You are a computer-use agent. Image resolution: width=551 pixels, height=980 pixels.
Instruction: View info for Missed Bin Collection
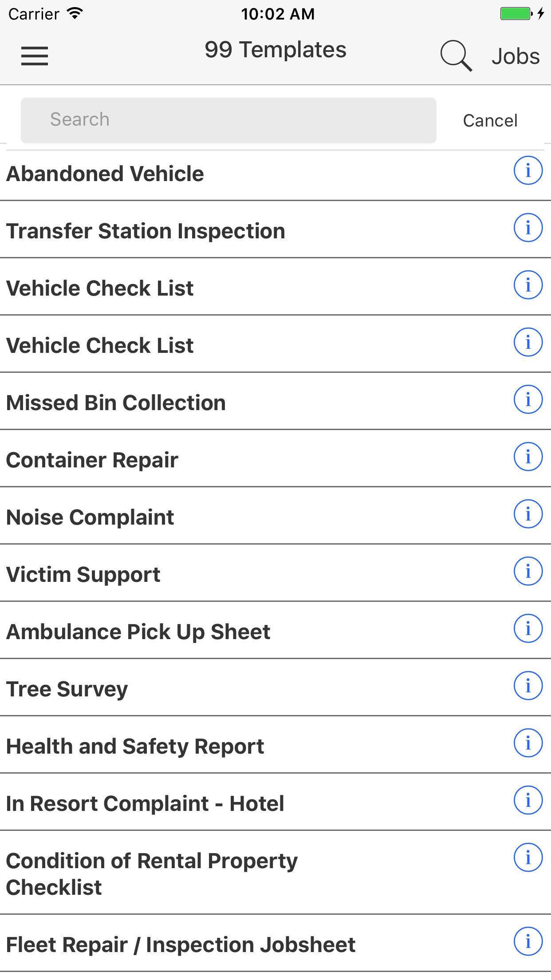coord(527,399)
